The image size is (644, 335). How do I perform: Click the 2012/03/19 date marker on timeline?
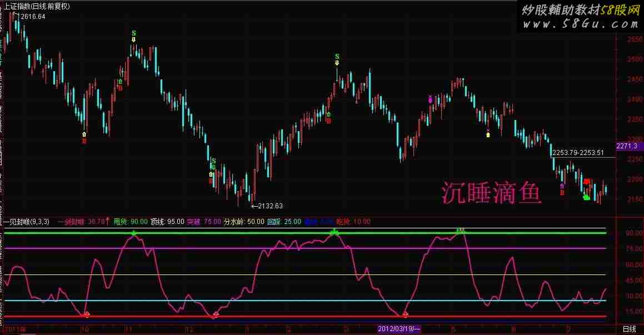399,329
